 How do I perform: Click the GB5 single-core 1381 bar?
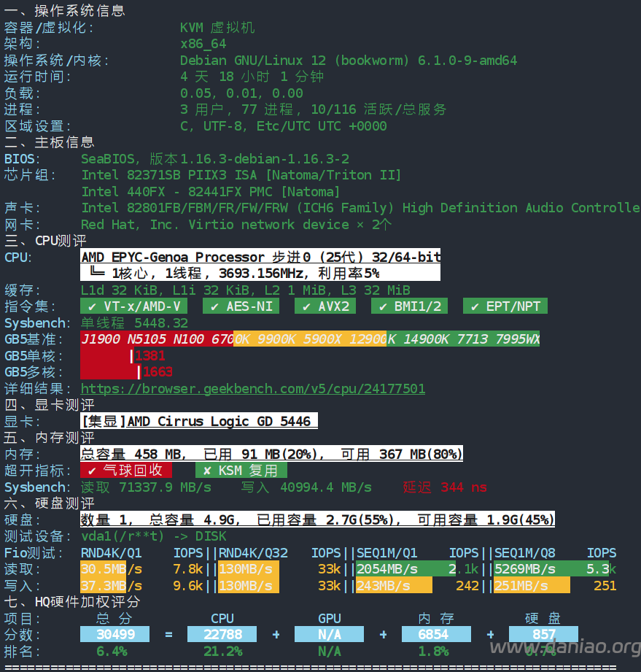click(x=106, y=356)
